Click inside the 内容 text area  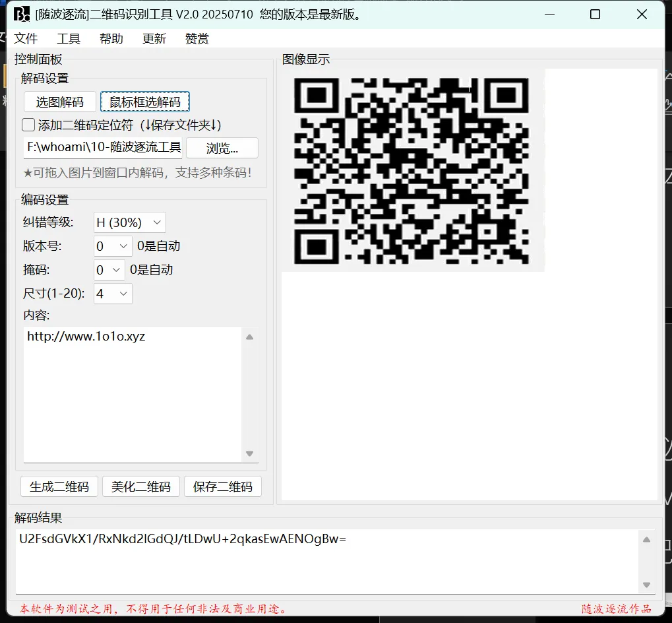(132, 389)
